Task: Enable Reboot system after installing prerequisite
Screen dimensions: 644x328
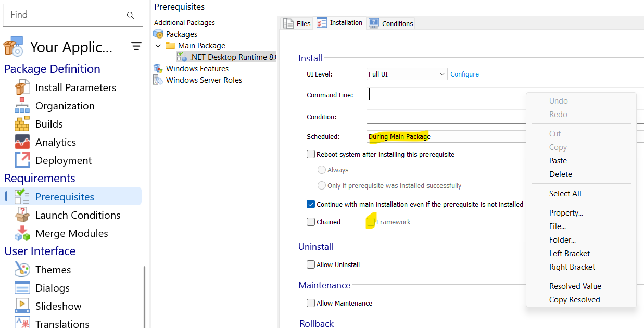Action: click(x=311, y=154)
